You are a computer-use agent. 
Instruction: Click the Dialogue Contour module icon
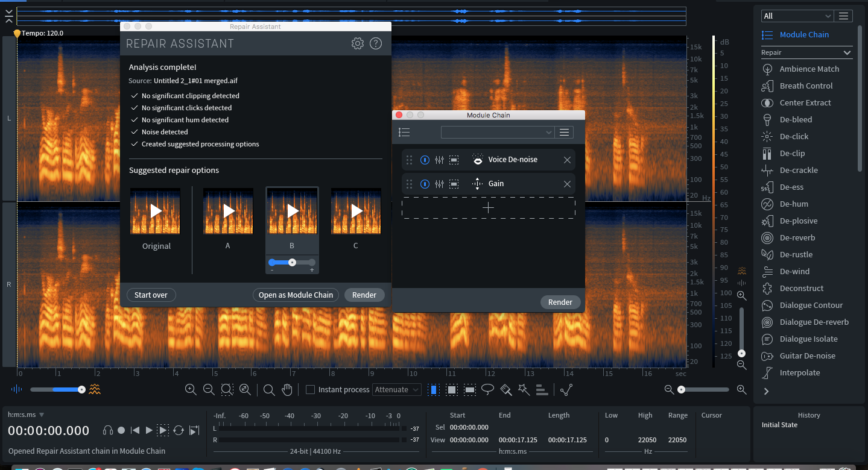(x=767, y=305)
